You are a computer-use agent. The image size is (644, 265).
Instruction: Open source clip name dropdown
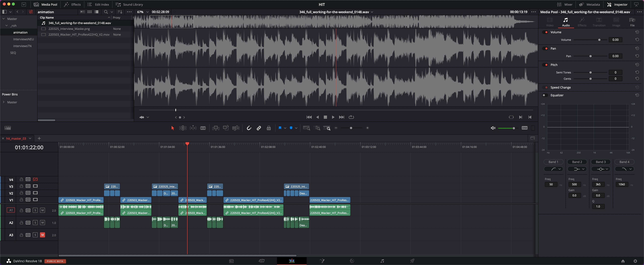pyautogui.click(x=372, y=12)
